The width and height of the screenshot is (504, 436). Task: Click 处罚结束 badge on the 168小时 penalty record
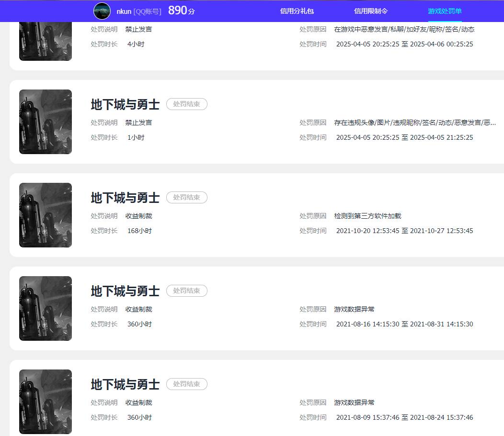pyautogui.click(x=186, y=197)
